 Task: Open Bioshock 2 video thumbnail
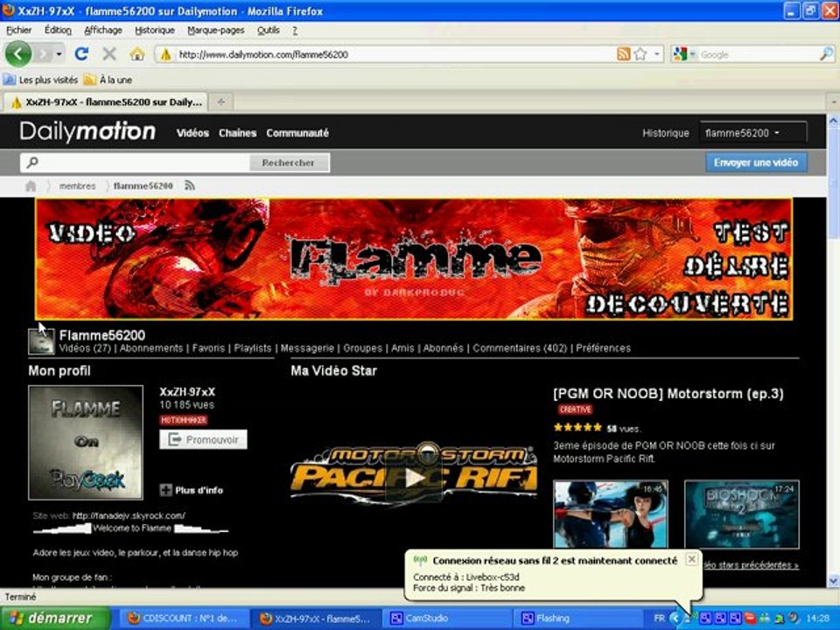pyautogui.click(x=742, y=514)
